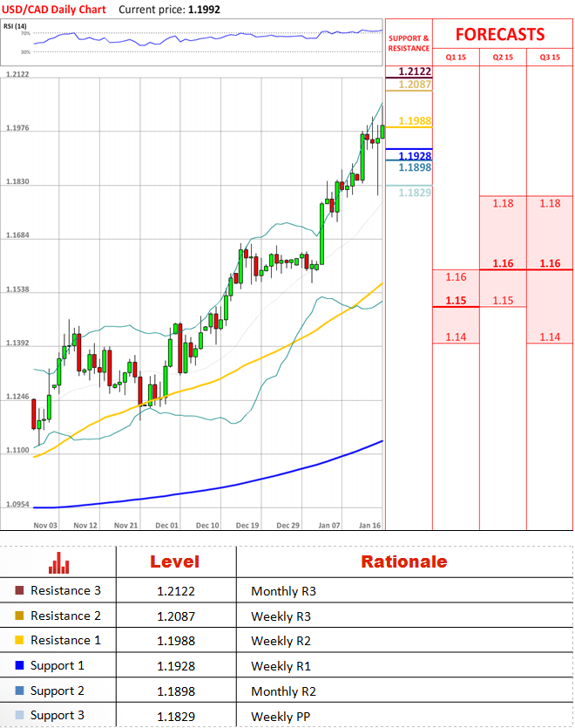Click the 1.15 value in Q2 15 column
The width and height of the screenshot is (575, 728).
tap(503, 301)
